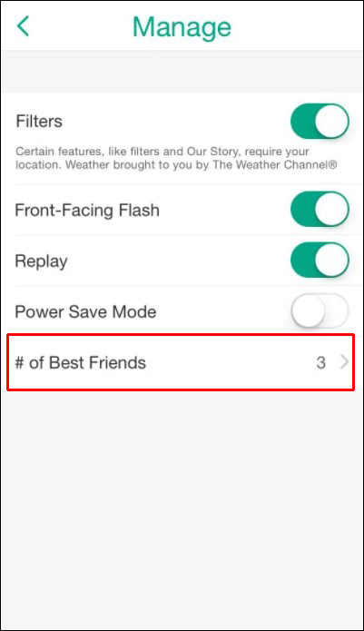Enable Power Save Mode switch
The width and height of the screenshot is (364, 631).
coord(320,311)
